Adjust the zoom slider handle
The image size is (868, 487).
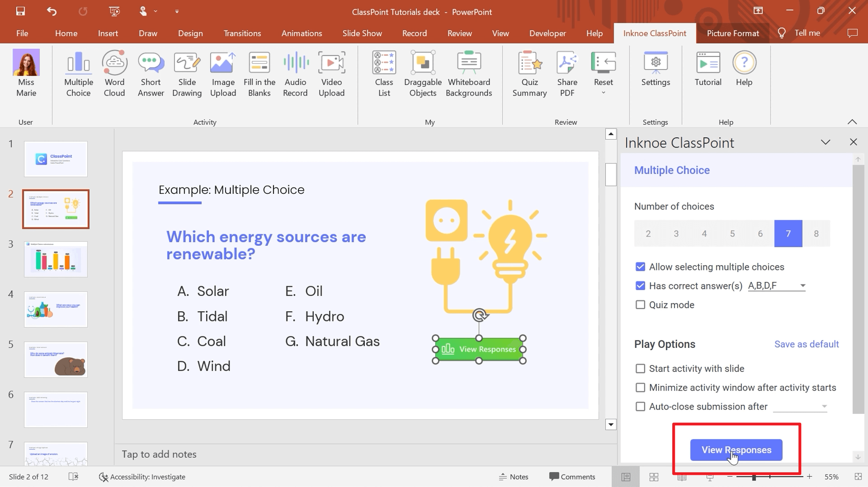[x=754, y=477]
